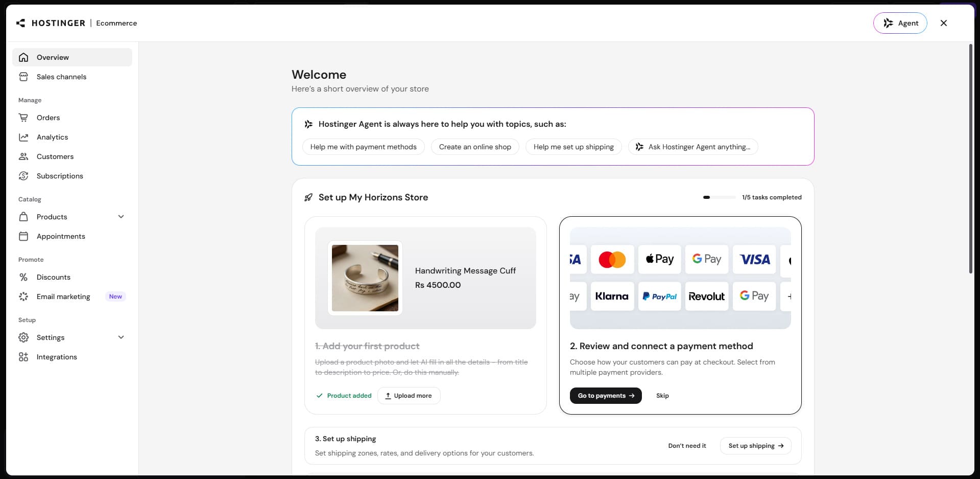Click the Visa payment logo
Viewport: 980px width, 479px height.
(754, 259)
